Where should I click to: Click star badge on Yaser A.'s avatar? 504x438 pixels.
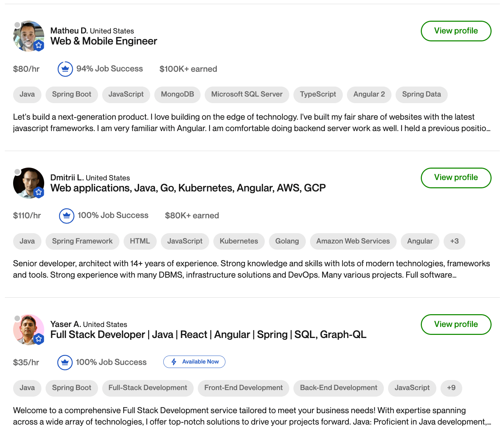[39, 339]
